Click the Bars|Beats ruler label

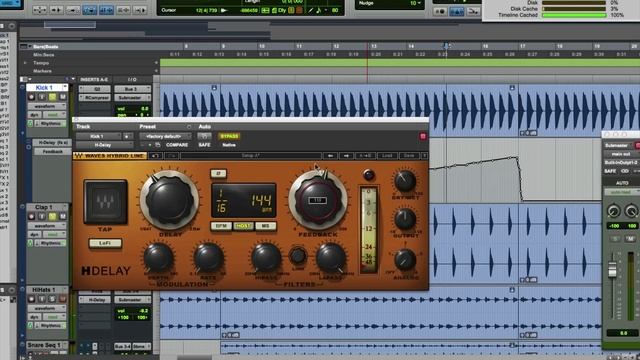click(x=46, y=47)
